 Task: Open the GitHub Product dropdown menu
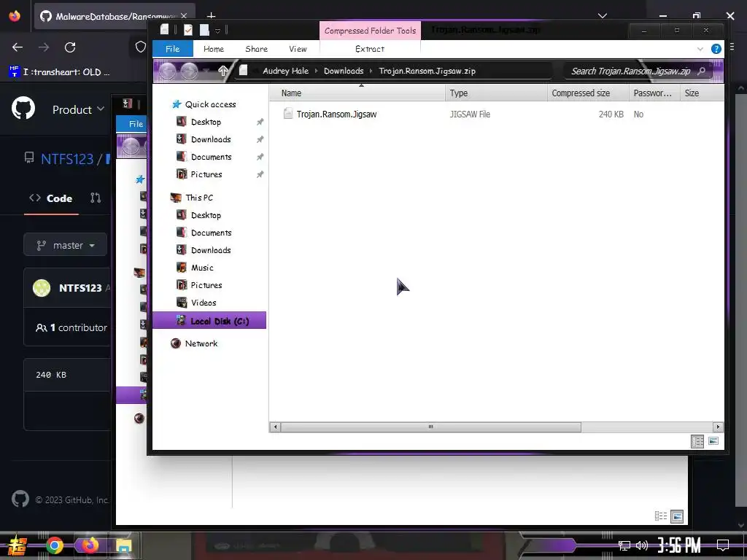(78, 109)
